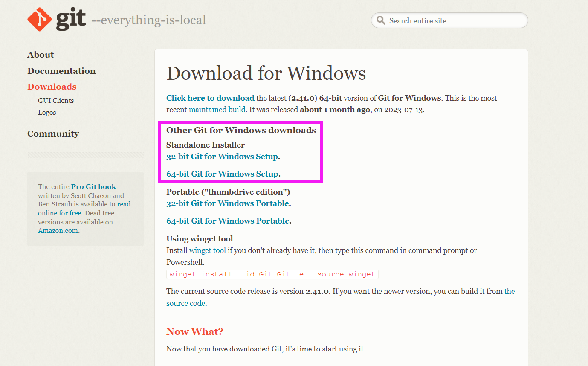Click the 'Using winget tool' subheading
This screenshot has width=588, height=366.
click(200, 239)
